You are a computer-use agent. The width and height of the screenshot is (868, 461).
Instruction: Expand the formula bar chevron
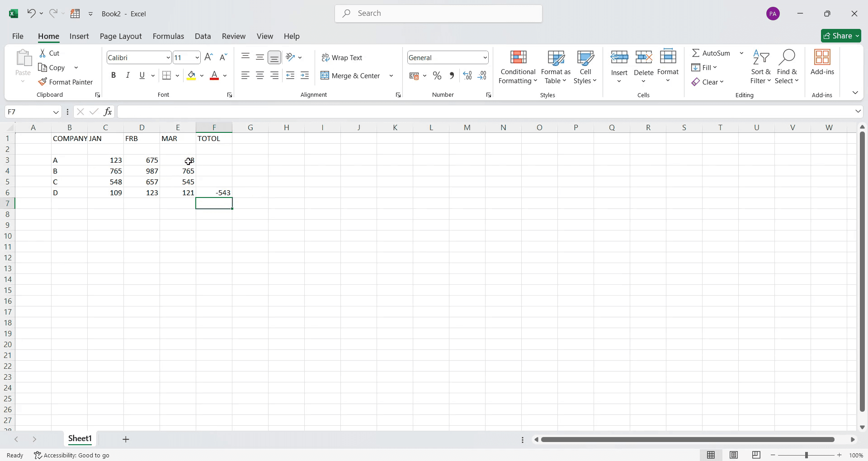coord(858,111)
